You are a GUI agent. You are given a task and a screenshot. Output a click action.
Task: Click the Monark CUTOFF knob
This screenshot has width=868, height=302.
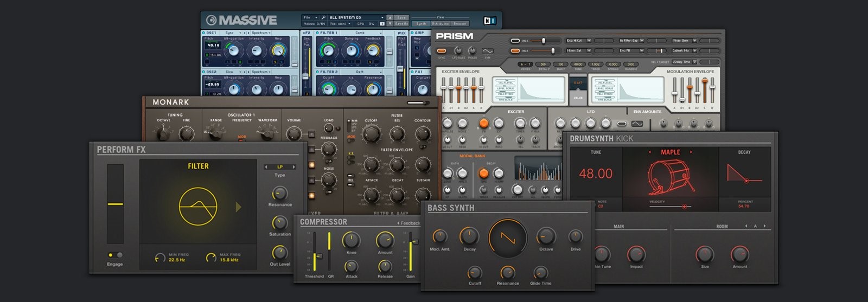[x=371, y=134]
